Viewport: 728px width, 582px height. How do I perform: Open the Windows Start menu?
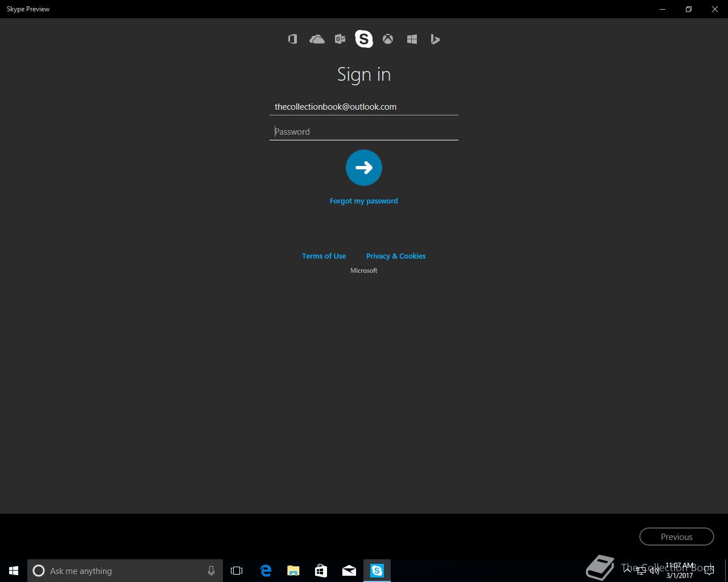tap(14, 571)
